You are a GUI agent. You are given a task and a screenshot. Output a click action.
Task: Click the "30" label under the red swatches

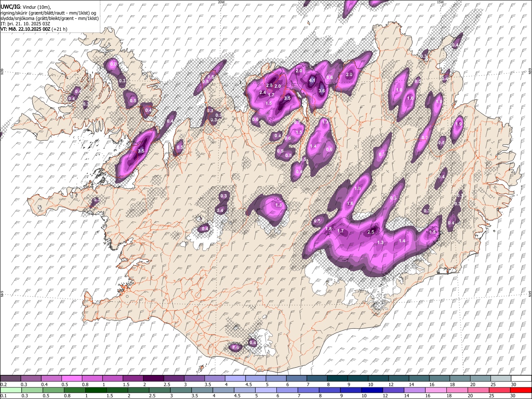click(513, 396)
